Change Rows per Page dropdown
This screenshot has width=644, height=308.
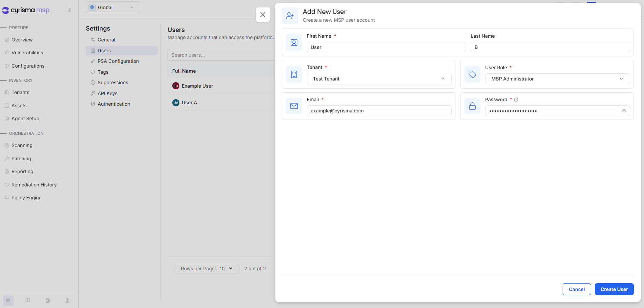pos(207,269)
